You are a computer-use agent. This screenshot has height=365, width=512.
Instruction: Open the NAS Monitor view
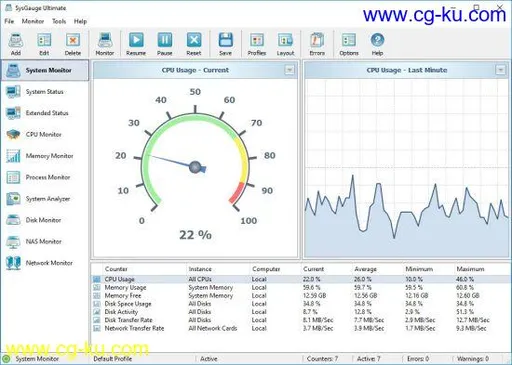pos(45,241)
